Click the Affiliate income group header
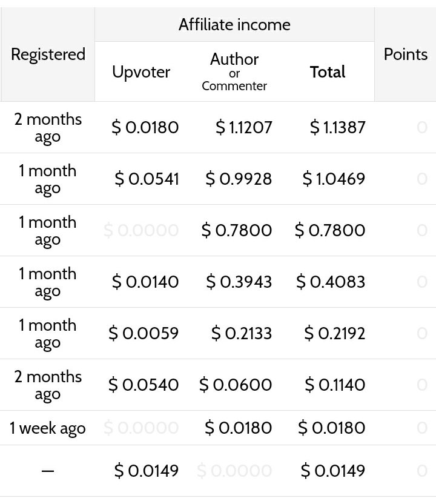Screen dimensions: 436x504 [234, 25]
